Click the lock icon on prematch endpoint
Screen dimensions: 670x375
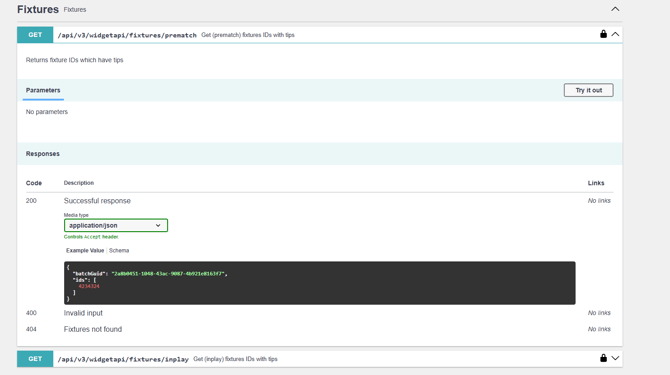tap(603, 34)
